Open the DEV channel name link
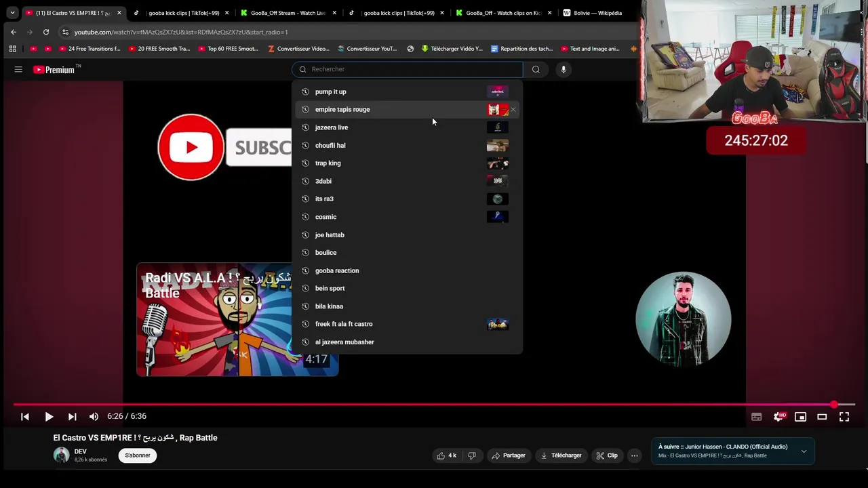Screen dimensions: 868x488 click(81, 451)
